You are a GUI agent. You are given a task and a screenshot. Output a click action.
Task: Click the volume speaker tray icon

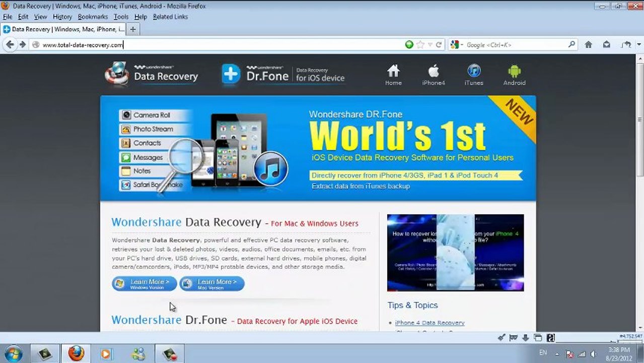click(594, 354)
